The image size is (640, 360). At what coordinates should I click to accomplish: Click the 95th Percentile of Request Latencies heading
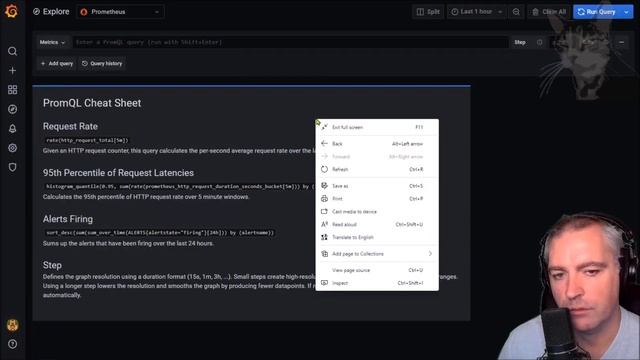click(118, 173)
